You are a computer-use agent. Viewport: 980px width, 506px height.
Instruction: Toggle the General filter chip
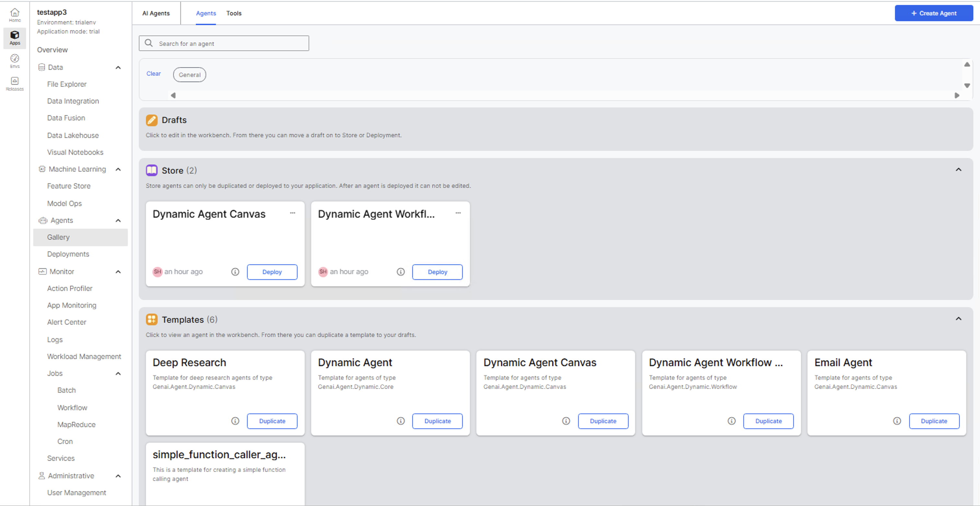coord(190,75)
